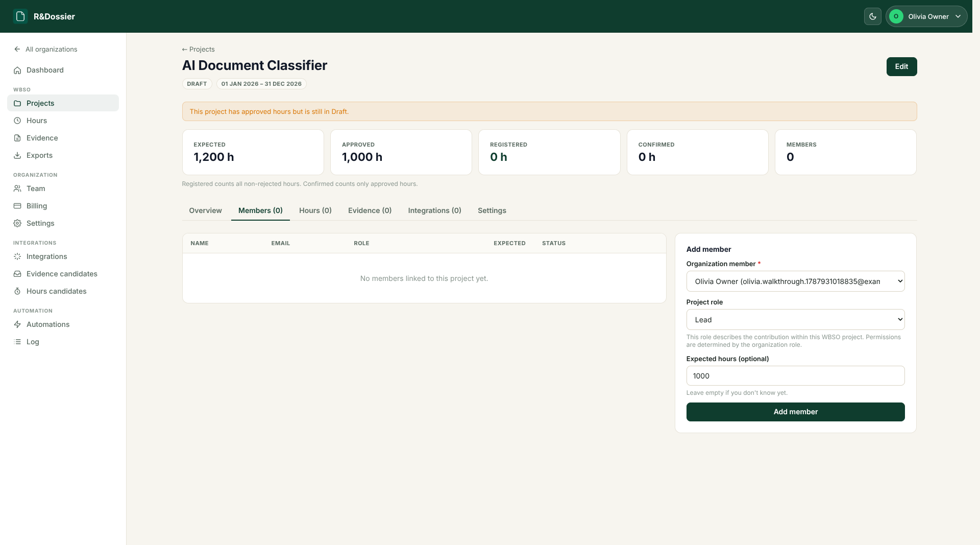
Task: Open the Project role dropdown
Action: coord(795,320)
